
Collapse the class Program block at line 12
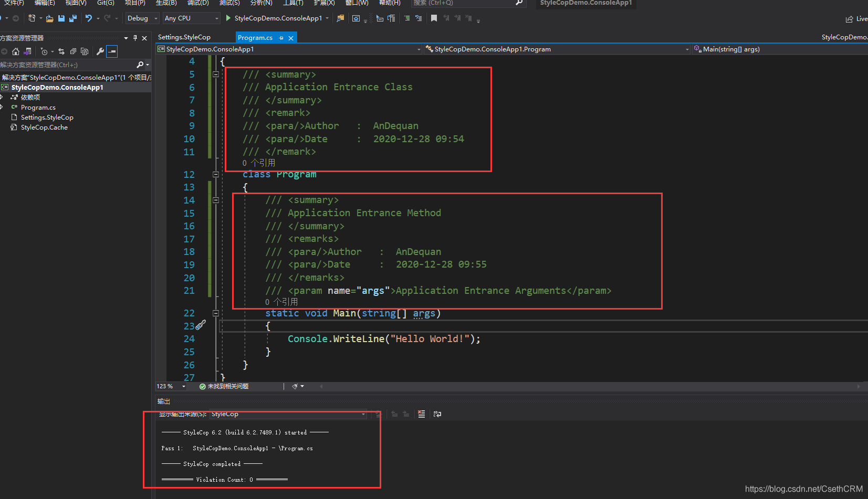coord(216,174)
